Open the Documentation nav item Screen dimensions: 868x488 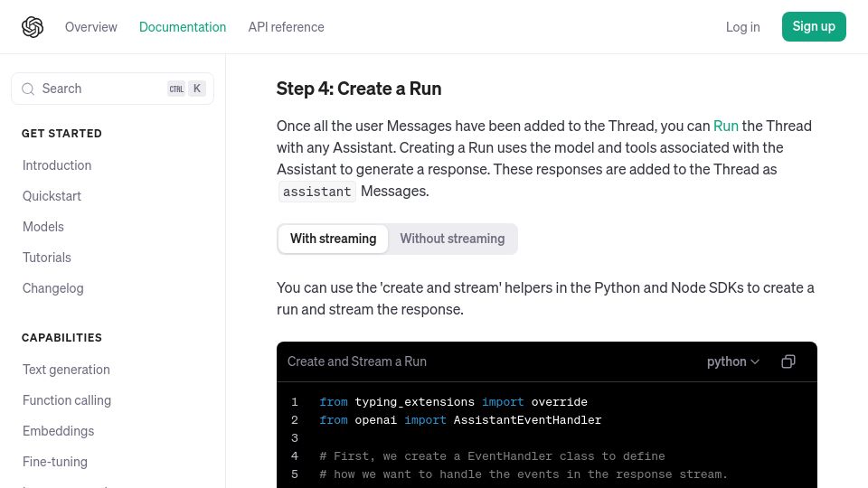(183, 26)
